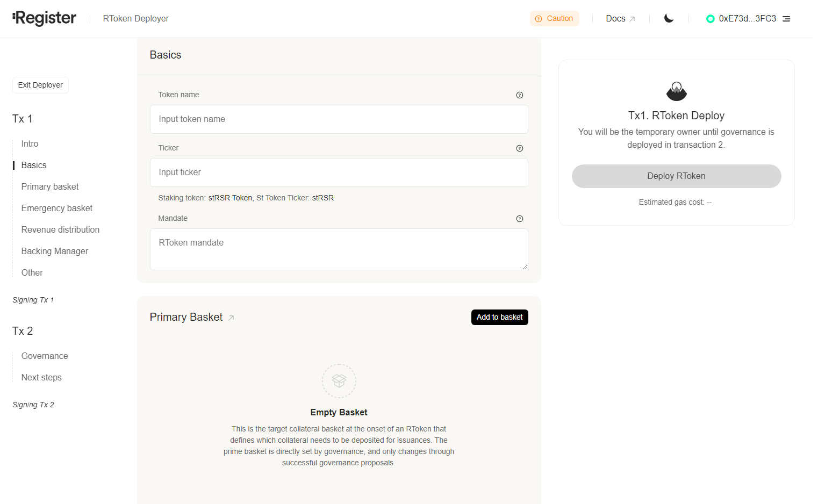Screen dimensions: 818x504
Task: Go to Intro section in sidebar
Action: point(30,143)
